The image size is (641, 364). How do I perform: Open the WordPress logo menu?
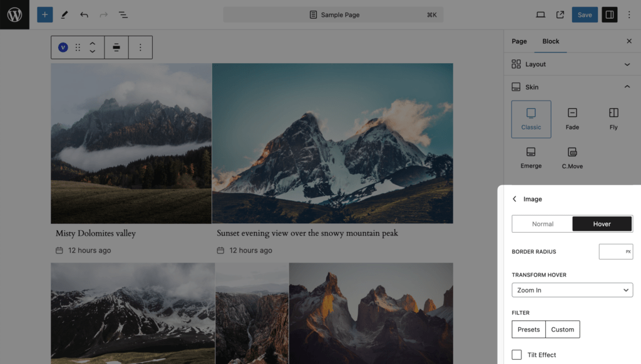(x=15, y=15)
